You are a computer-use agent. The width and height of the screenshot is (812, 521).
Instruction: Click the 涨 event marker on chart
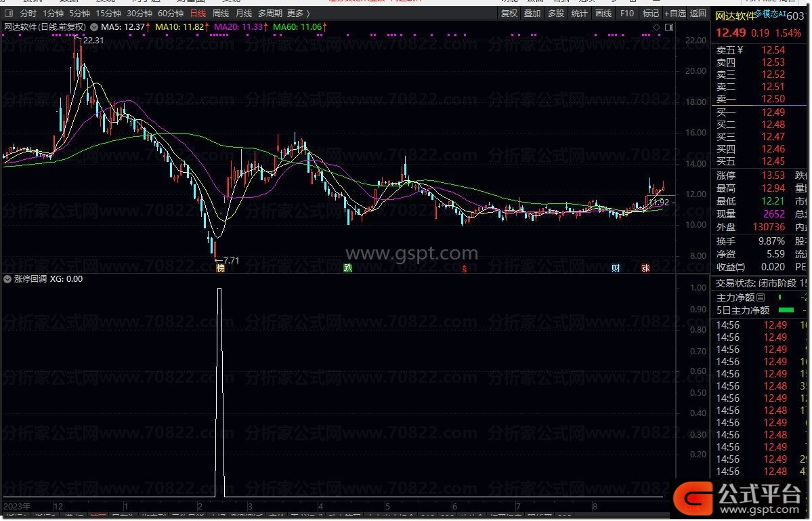pyautogui.click(x=645, y=268)
